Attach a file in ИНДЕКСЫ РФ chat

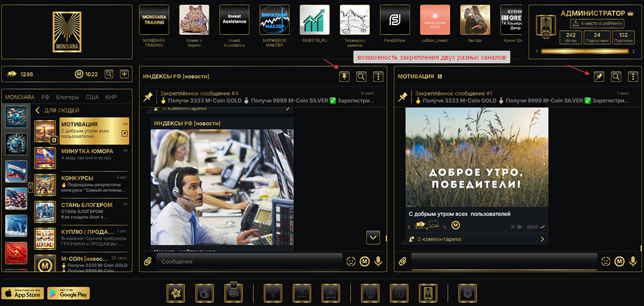point(148,262)
